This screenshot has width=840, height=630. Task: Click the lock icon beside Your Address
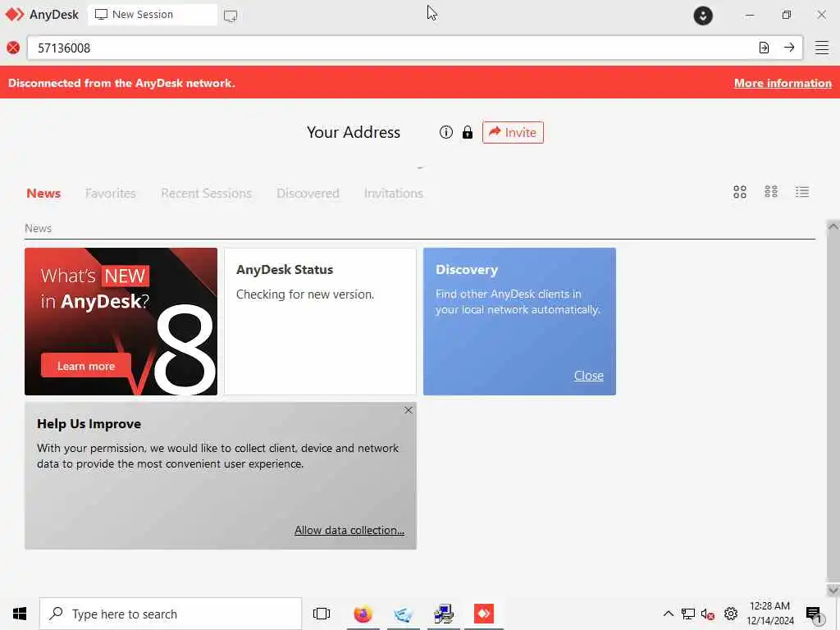pos(467,132)
